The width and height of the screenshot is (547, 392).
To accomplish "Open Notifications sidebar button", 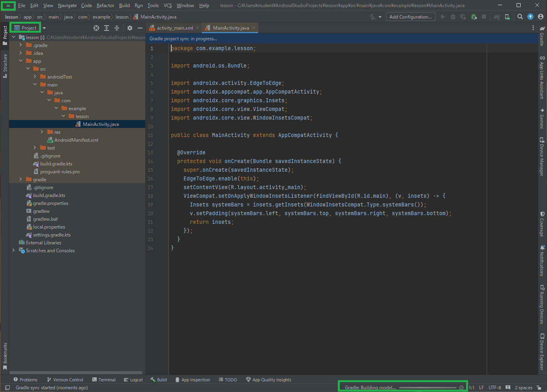I will (x=542, y=261).
